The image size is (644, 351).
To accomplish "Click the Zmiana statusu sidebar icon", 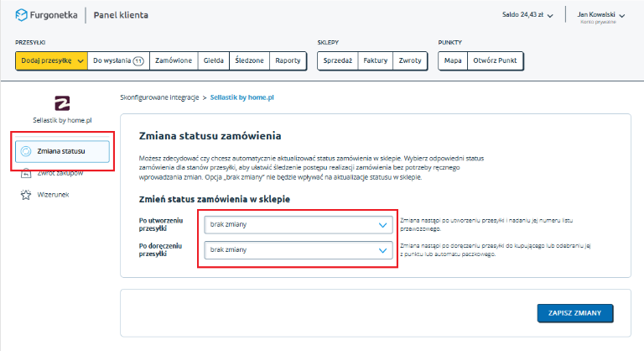I will pyautogui.click(x=25, y=151).
